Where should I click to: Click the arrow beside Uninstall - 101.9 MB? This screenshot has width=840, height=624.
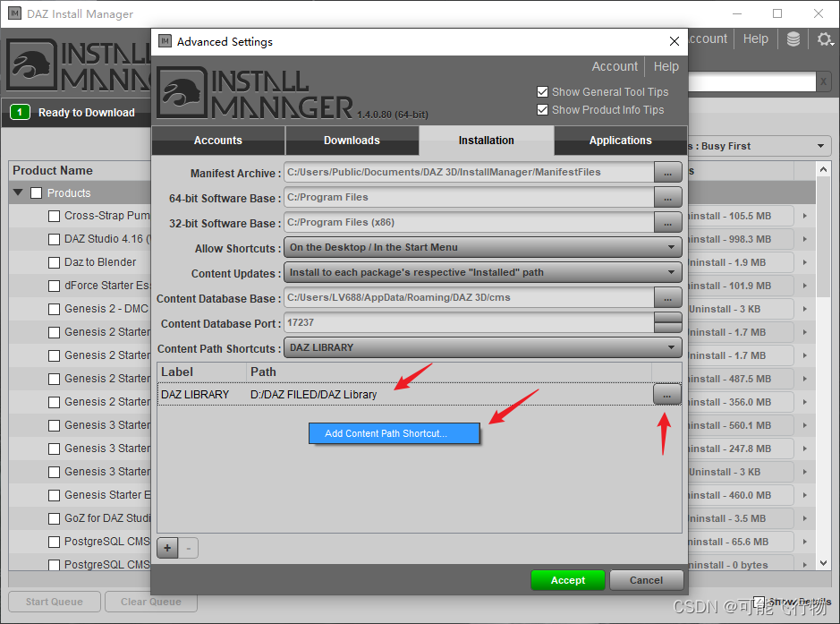pyautogui.click(x=804, y=286)
